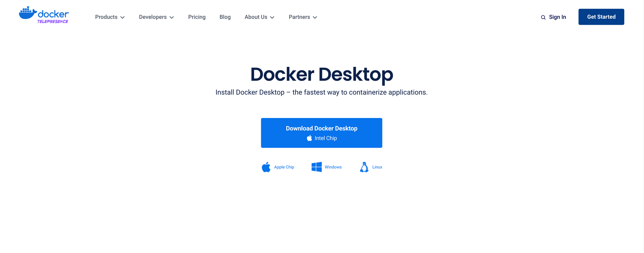The height and width of the screenshot is (253, 644).
Task: Click the search magnifier icon
Action: [543, 17]
